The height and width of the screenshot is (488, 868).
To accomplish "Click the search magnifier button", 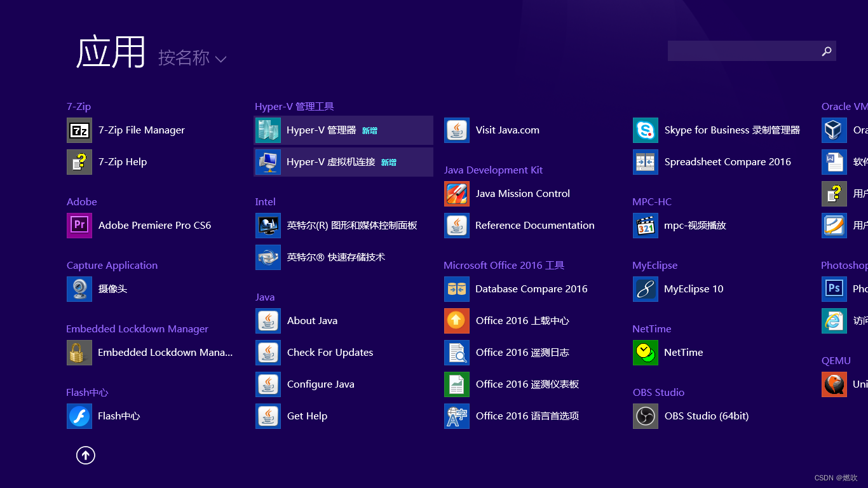I will (x=827, y=51).
